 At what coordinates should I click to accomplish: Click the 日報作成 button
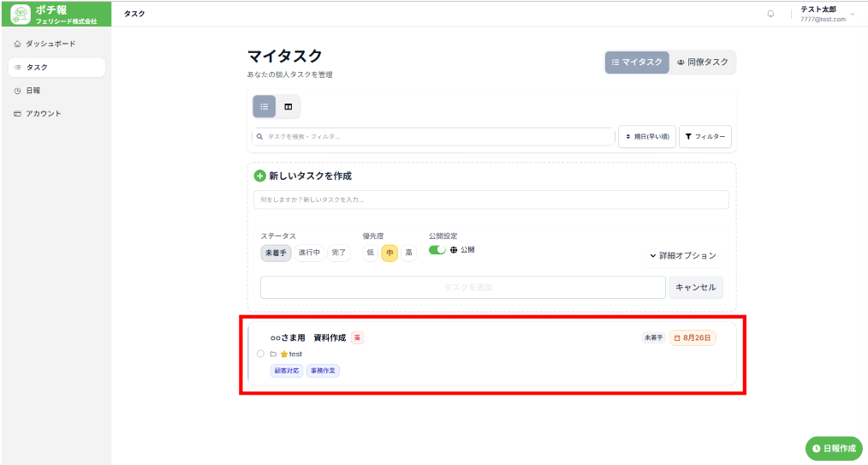click(834, 448)
